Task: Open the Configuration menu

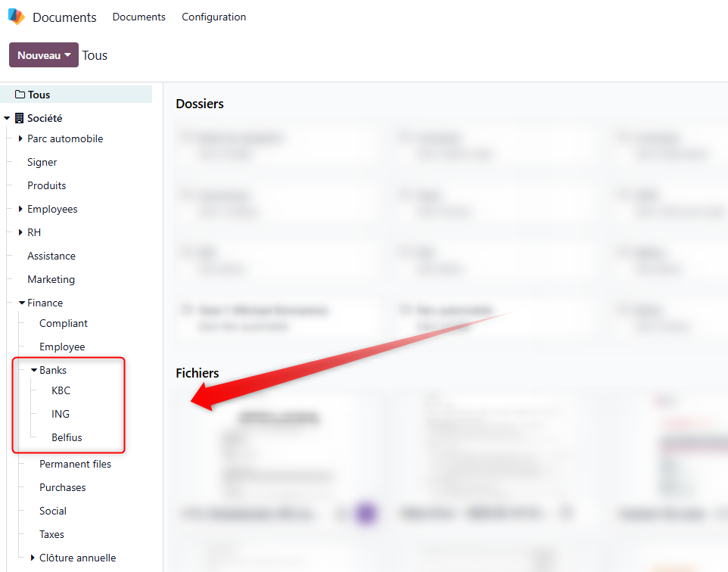Action: click(x=213, y=17)
